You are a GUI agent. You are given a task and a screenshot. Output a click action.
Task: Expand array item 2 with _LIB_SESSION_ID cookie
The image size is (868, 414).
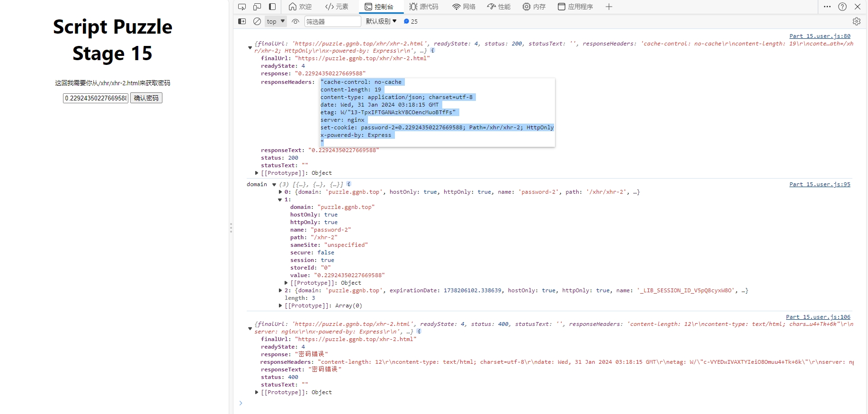280,290
